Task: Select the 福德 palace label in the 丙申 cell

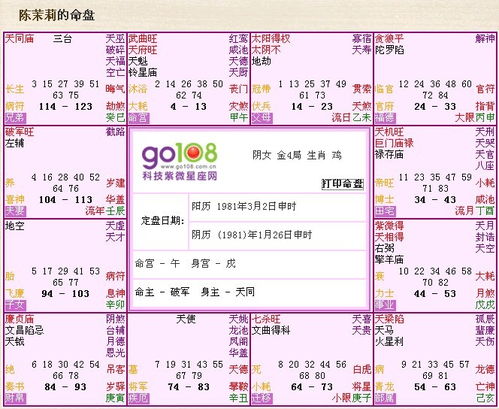Action: 385,118
